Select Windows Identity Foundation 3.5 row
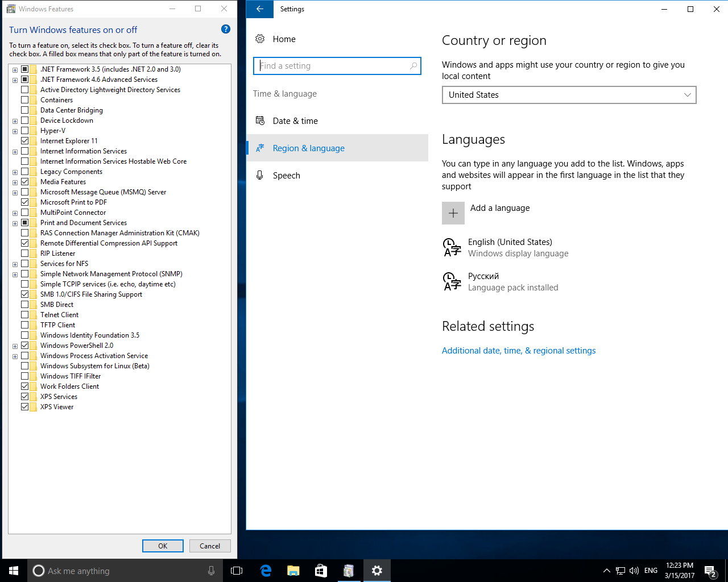This screenshot has width=728, height=582. 90,335
